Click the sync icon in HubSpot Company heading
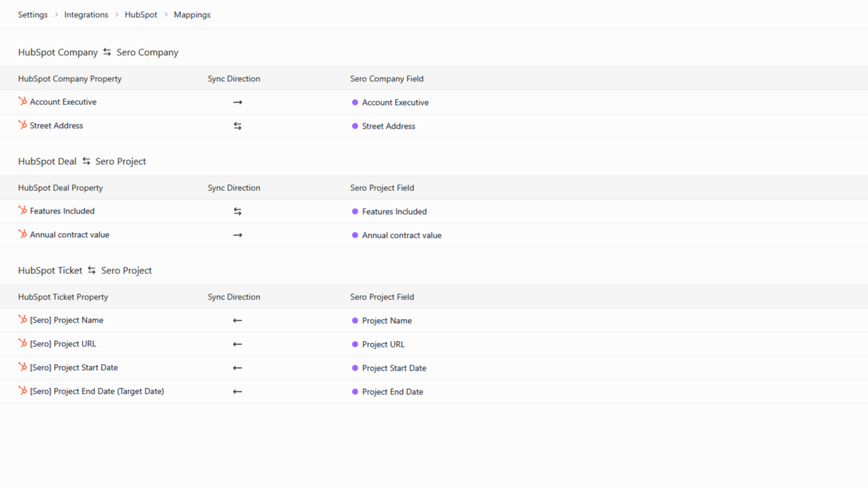Image resolution: width=868 pixels, height=488 pixels. (x=107, y=52)
